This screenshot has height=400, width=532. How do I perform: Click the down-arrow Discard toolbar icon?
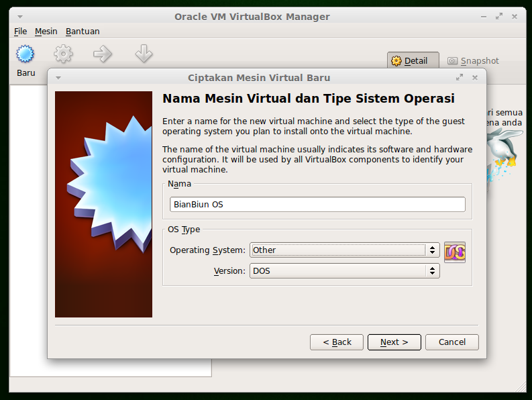click(x=144, y=54)
